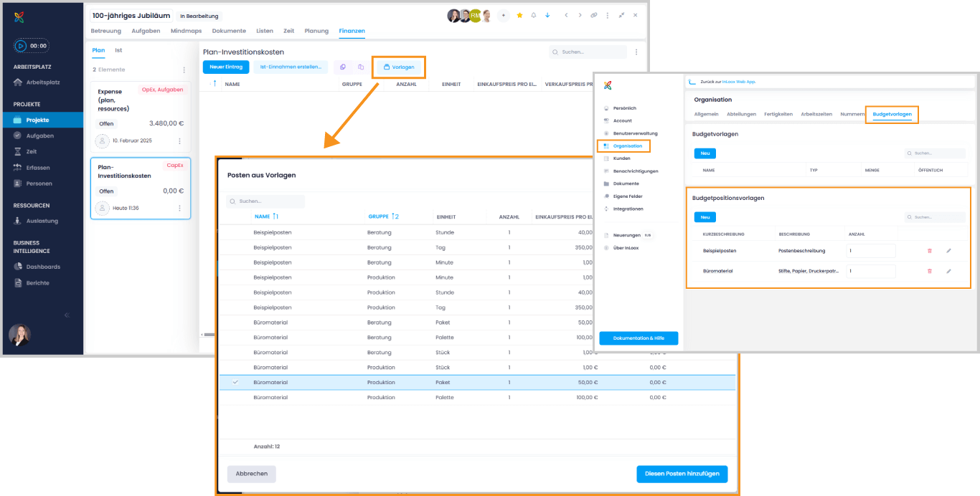Go to next project with right chevron
Screen dimensions: 980x496
pyautogui.click(x=580, y=15)
